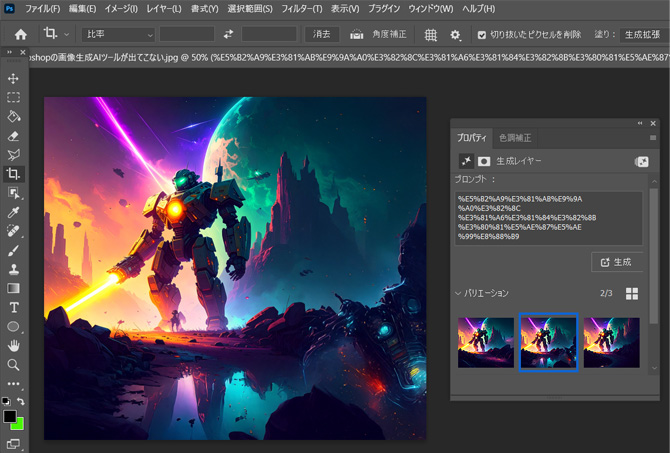Viewport: 670px width, 453px height.
Task: Click the 消去 clear button
Action: pos(322,34)
